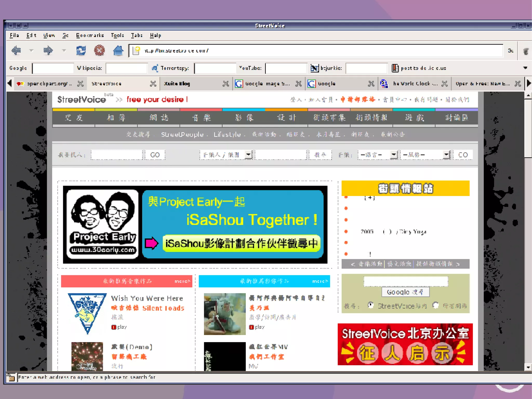Select the all-websites search radio button
532x399 pixels.
click(x=436, y=305)
